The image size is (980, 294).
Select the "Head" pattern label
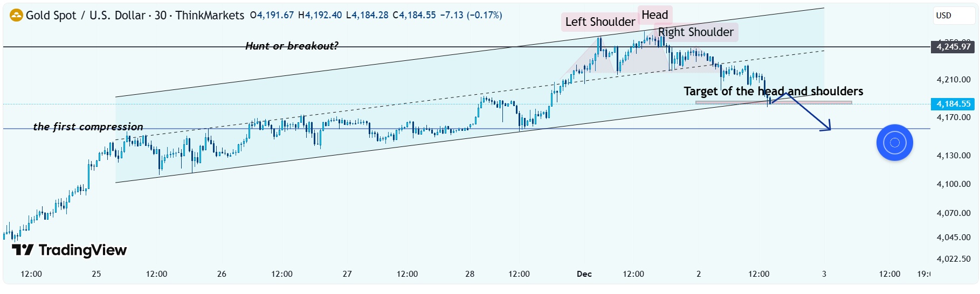[x=654, y=15]
